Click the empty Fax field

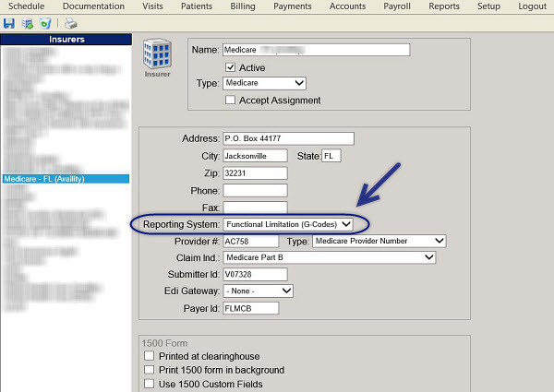click(x=255, y=208)
